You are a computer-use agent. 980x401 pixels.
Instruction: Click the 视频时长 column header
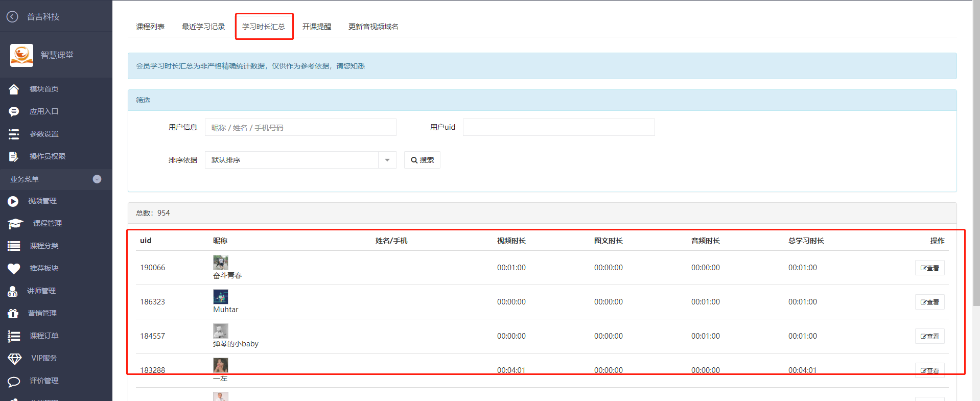pyautogui.click(x=511, y=241)
